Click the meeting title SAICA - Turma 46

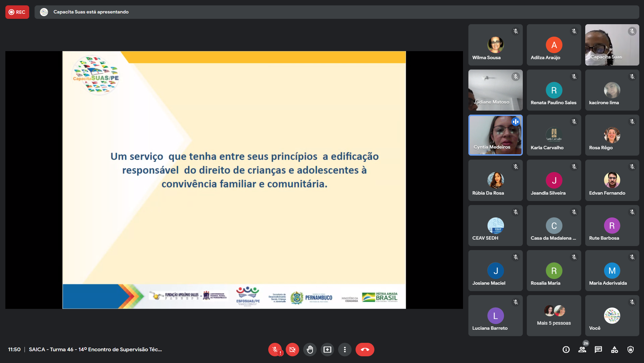[x=95, y=350]
